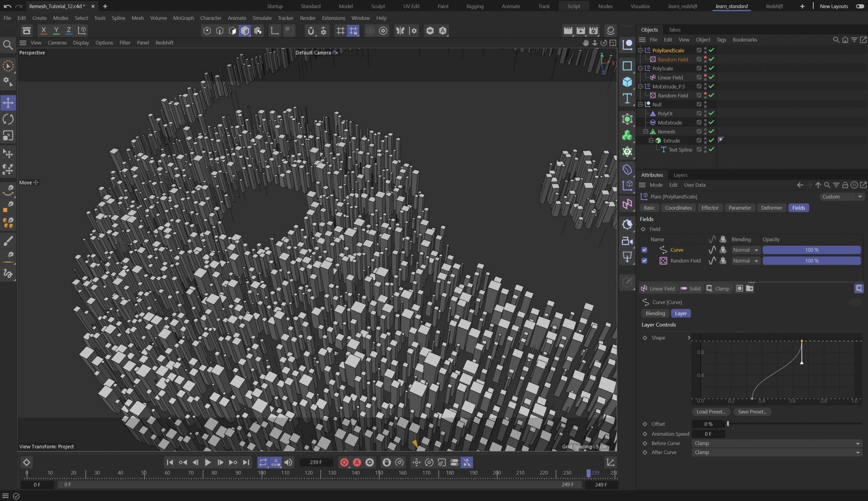Click Curve layer opacity slider

pos(812,250)
